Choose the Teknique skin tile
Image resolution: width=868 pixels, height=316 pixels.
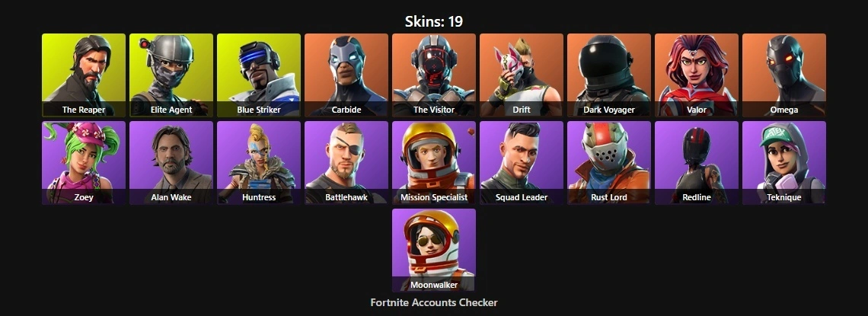pos(783,163)
